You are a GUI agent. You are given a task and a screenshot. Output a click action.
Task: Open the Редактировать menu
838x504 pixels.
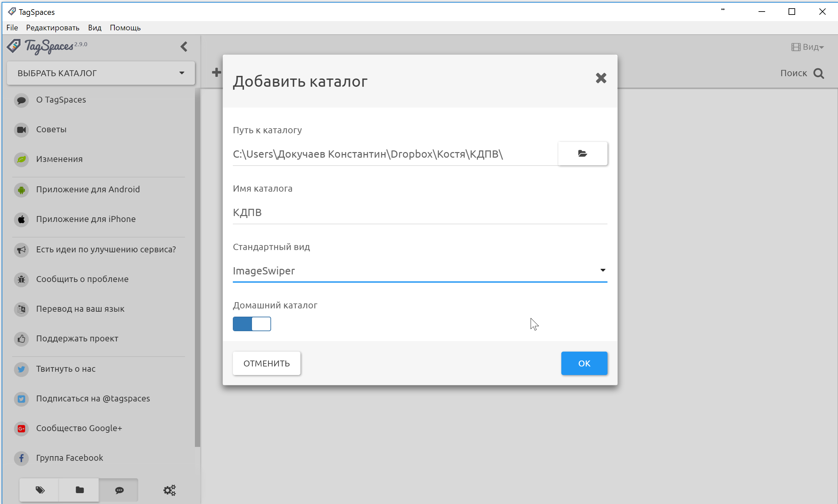tap(53, 27)
